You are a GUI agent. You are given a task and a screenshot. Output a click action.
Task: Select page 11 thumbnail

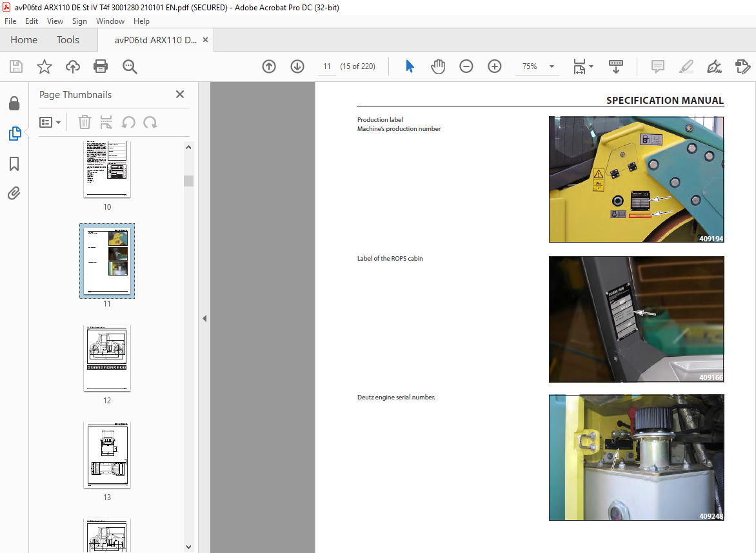[107, 260]
